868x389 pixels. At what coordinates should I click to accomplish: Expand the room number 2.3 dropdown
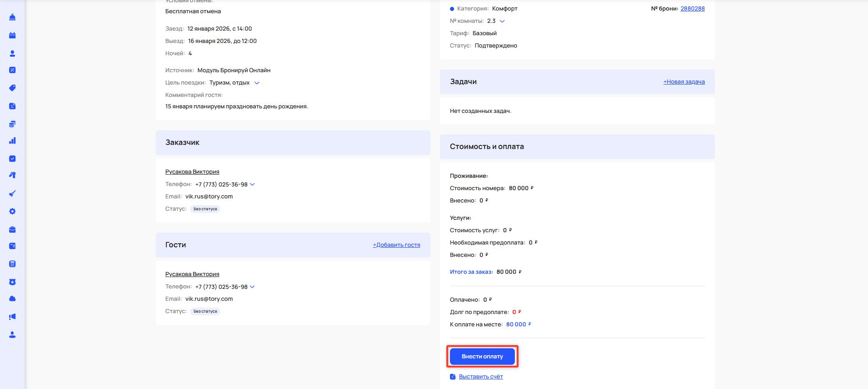[x=502, y=21]
